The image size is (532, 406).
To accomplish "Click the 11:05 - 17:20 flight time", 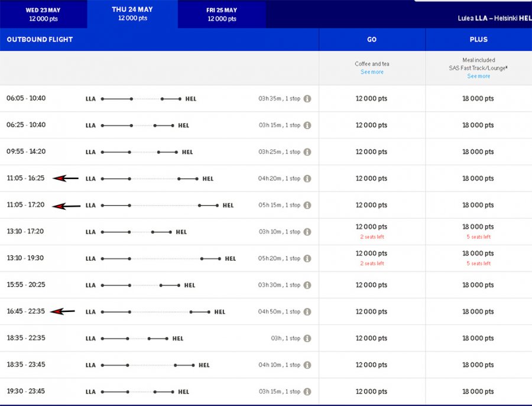I will tap(25, 205).
